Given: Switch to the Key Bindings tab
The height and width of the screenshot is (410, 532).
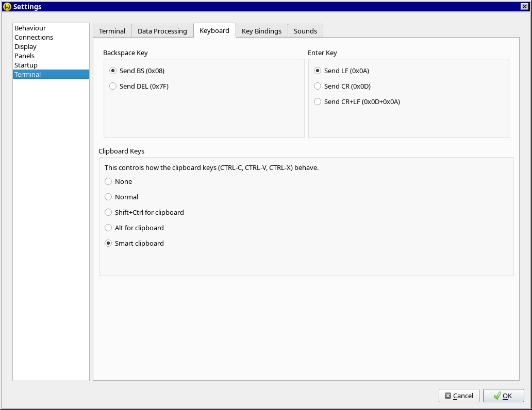Looking at the screenshot, I should pos(261,31).
